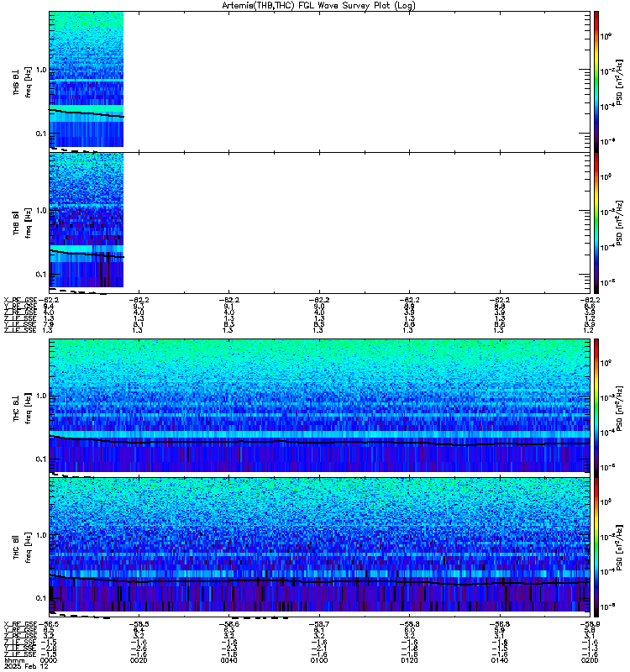Click the black frequency line in THC B⊥ panel
630x672 pixels.
click(320, 442)
